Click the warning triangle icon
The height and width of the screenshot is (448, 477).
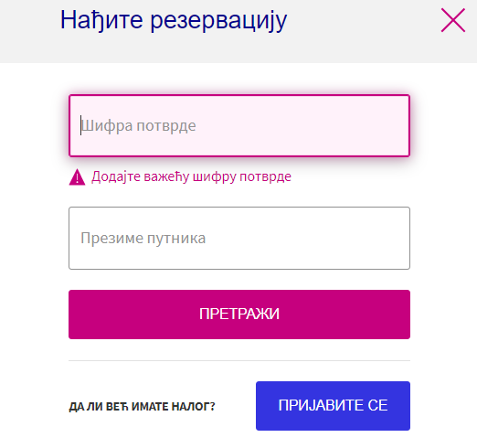coord(77,176)
